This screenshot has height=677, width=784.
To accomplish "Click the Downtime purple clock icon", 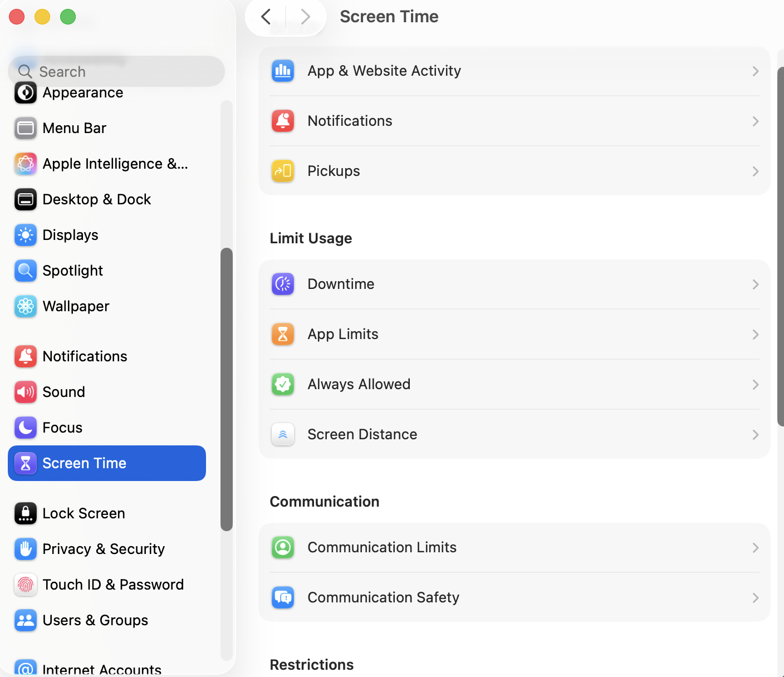I will pyautogui.click(x=283, y=284).
